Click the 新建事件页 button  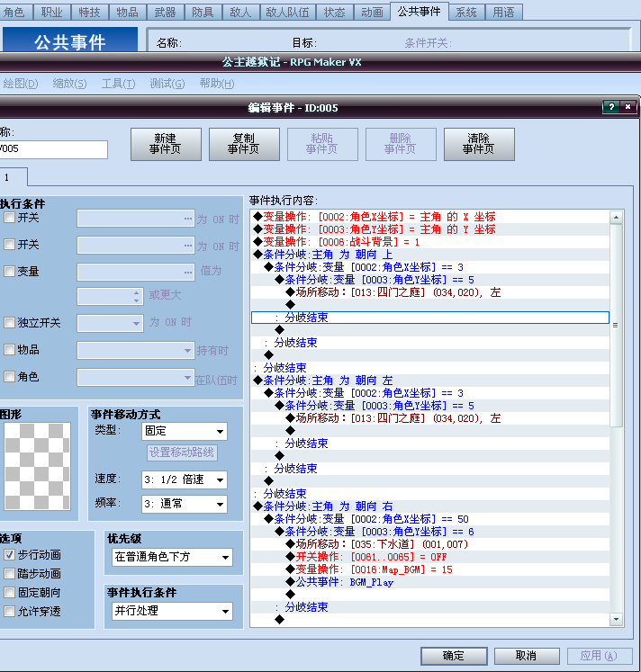coord(166,144)
